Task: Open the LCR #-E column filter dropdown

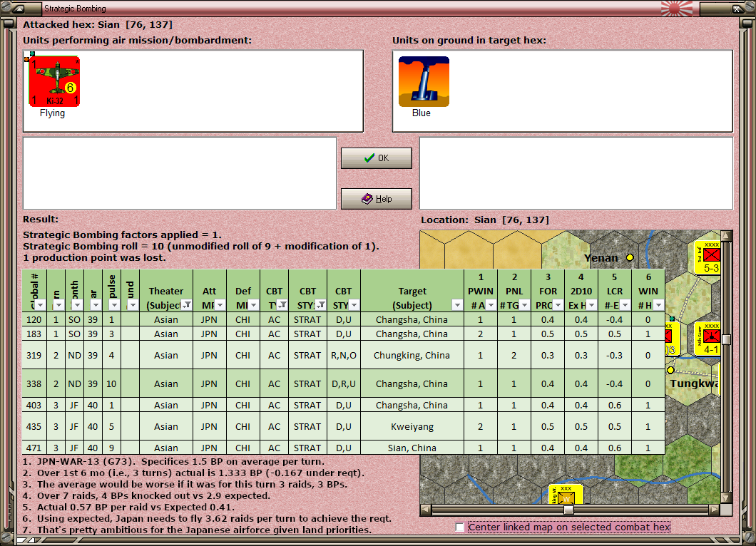Action: (625, 305)
